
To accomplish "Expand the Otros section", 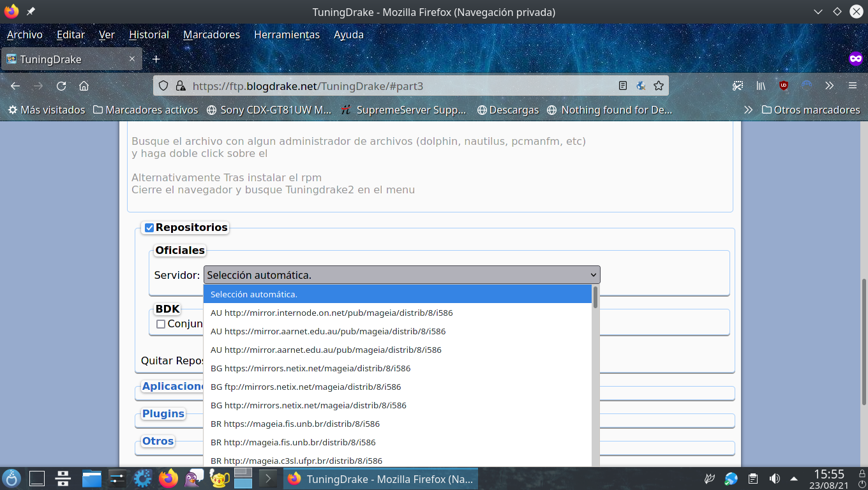I will coord(158,441).
